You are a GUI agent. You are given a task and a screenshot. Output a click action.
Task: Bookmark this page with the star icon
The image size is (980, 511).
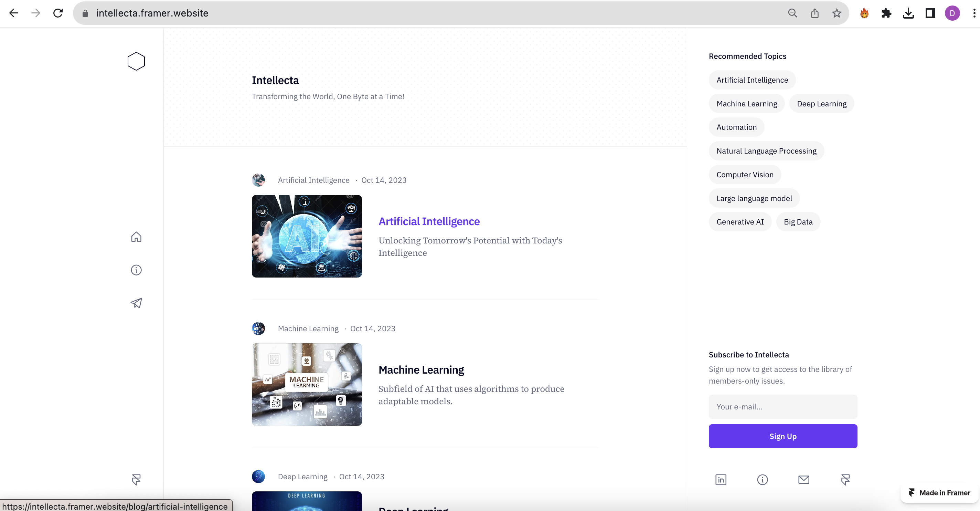836,13
